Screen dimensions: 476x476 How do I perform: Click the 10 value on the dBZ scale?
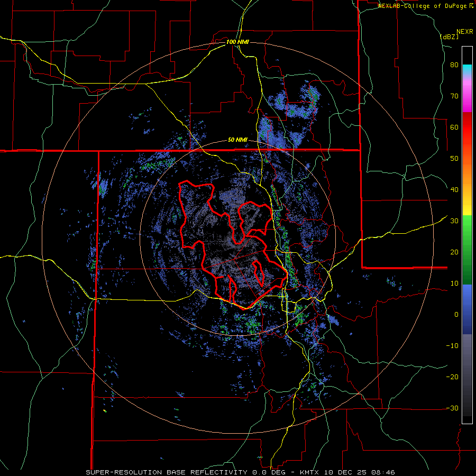(454, 283)
